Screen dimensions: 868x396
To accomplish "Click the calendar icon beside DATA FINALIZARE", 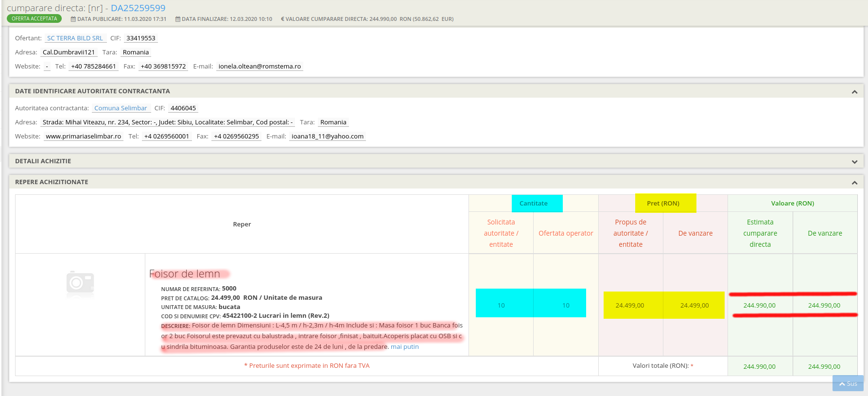I will (x=178, y=19).
